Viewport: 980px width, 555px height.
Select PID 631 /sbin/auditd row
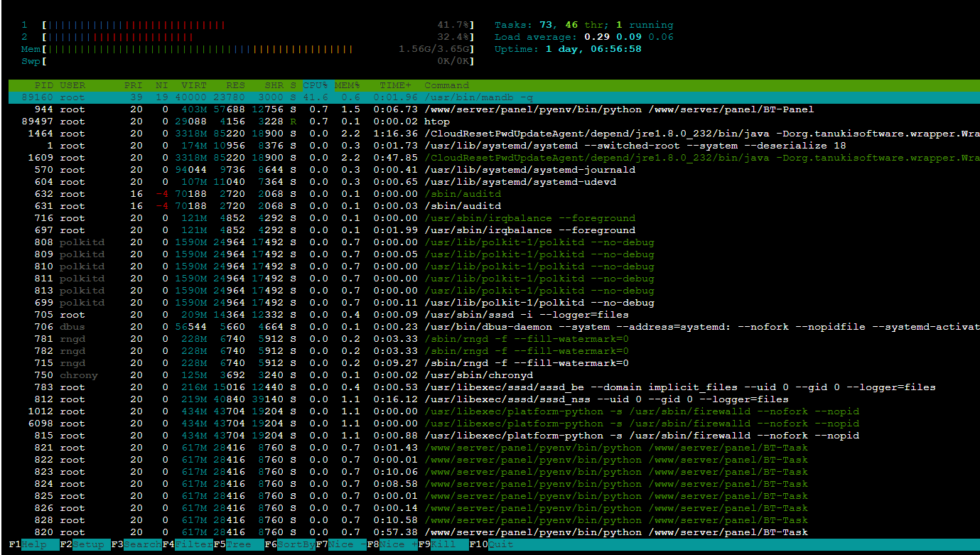coord(494,206)
